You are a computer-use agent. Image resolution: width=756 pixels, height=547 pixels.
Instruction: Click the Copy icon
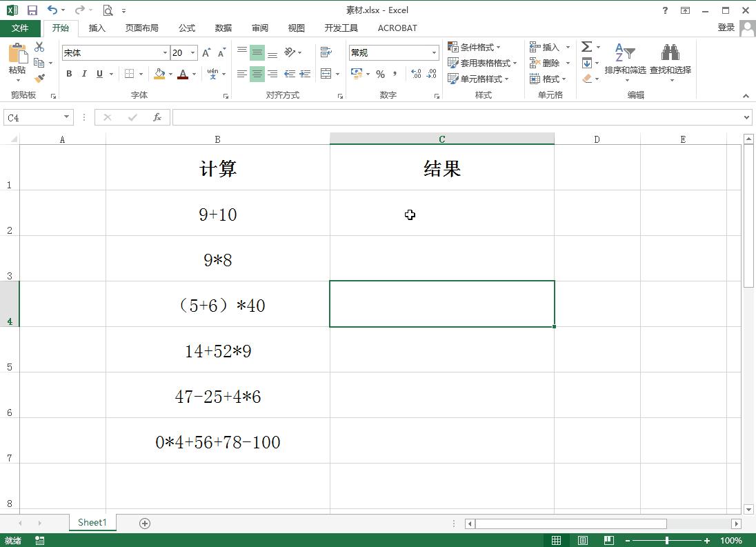(x=39, y=63)
